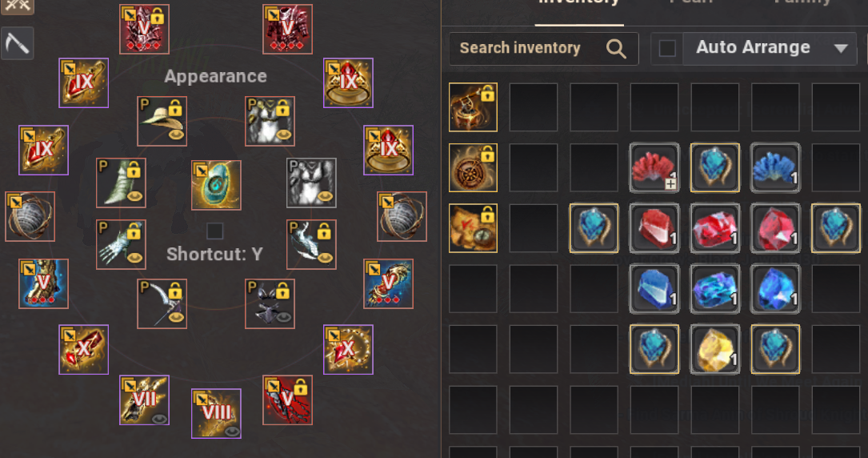The height and width of the screenshot is (458, 868).
Task: Click the Appearance label
Action: pos(215,76)
